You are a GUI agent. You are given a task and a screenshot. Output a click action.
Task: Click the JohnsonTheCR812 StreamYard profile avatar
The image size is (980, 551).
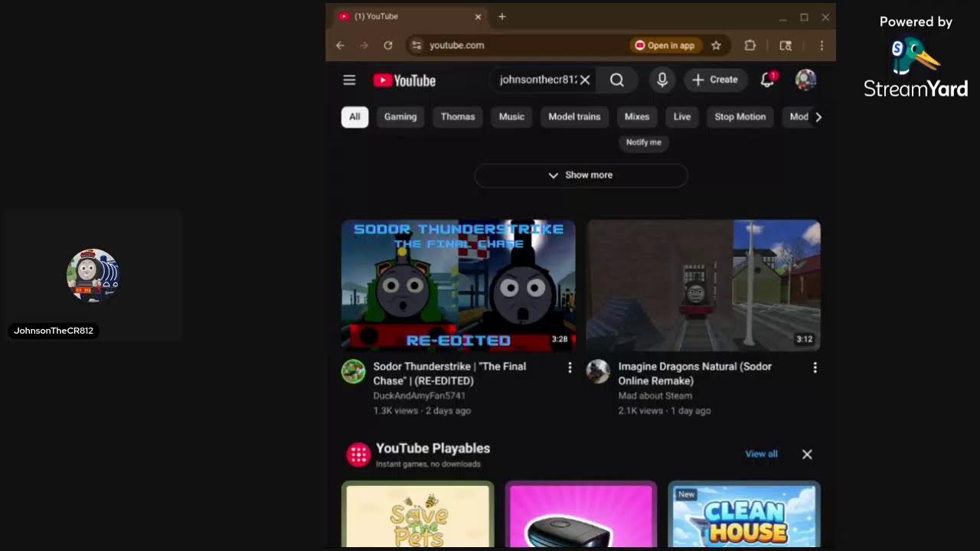coord(93,275)
